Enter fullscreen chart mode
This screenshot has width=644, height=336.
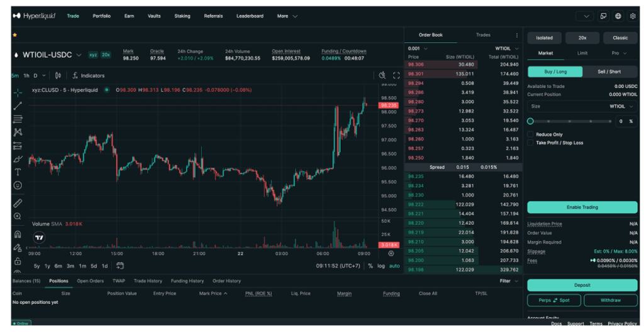click(396, 75)
